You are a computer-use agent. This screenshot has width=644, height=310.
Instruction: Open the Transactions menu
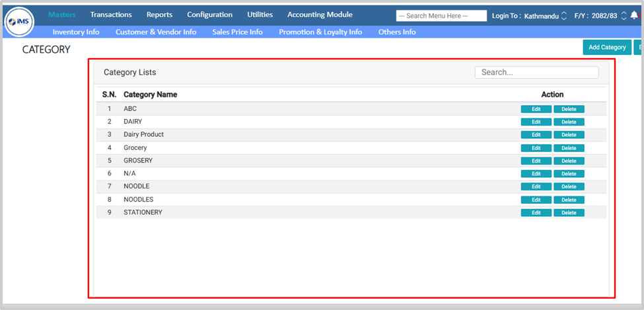111,15
